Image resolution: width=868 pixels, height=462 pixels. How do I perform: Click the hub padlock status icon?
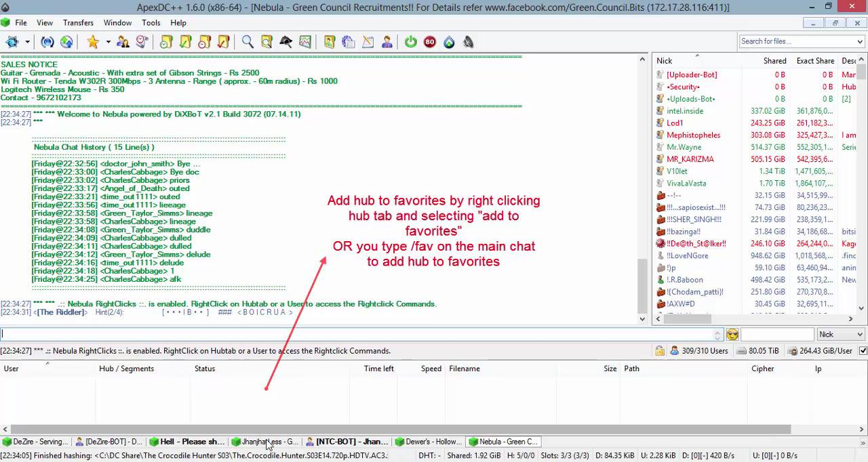point(659,351)
